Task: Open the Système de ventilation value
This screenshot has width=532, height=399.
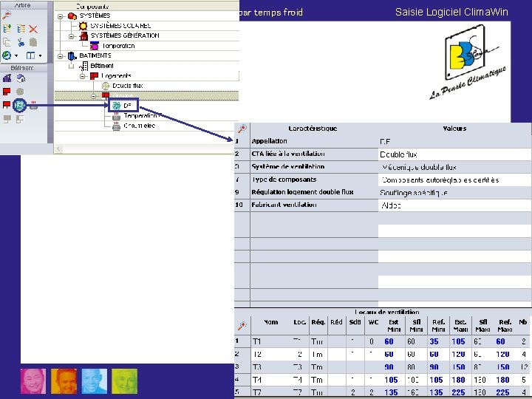Action: 454,167
